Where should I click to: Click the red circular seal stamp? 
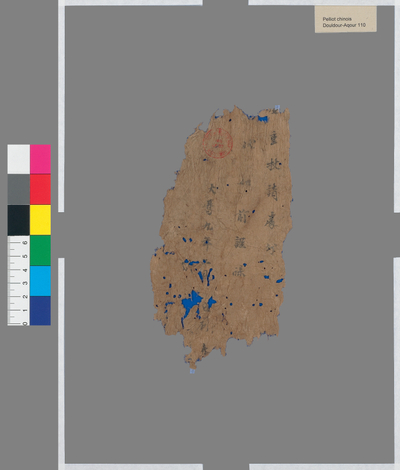point(218,143)
